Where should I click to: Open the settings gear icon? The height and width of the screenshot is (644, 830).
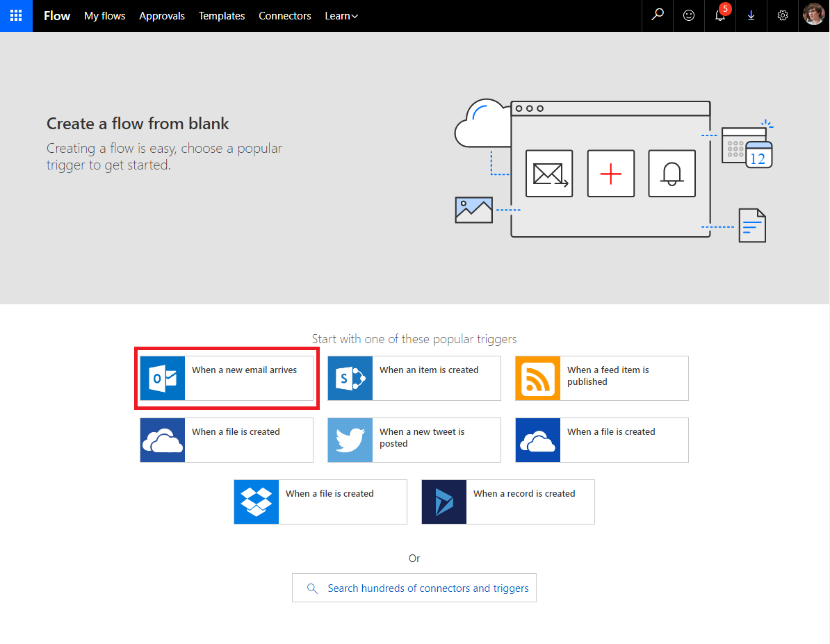pyautogui.click(x=783, y=15)
